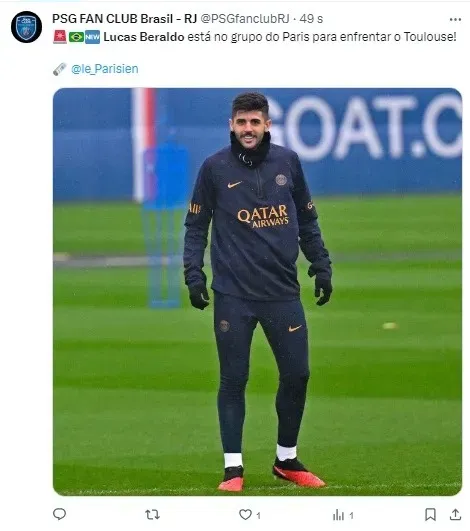The image size is (470, 531).
Task: Click the view count number
Action: pos(351,515)
